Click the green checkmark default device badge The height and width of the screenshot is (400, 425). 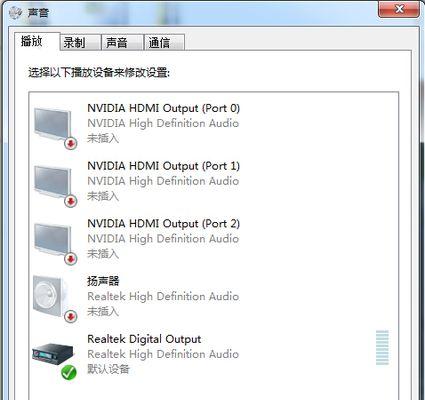pyautogui.click(x=69, y=372)
